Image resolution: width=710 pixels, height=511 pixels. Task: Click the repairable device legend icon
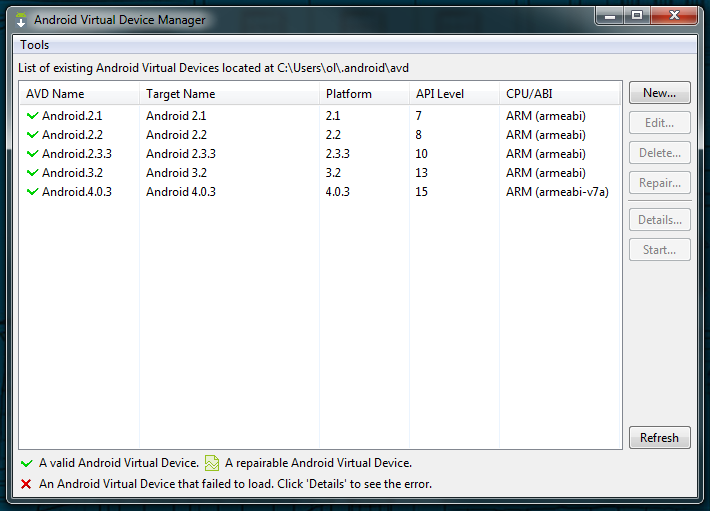click(x=212, y=463)
